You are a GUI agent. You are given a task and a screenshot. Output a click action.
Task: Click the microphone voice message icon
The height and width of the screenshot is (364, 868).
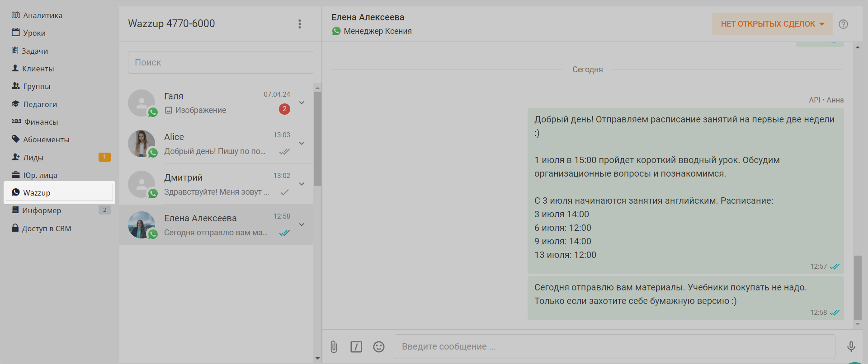[x=851, y=347]
